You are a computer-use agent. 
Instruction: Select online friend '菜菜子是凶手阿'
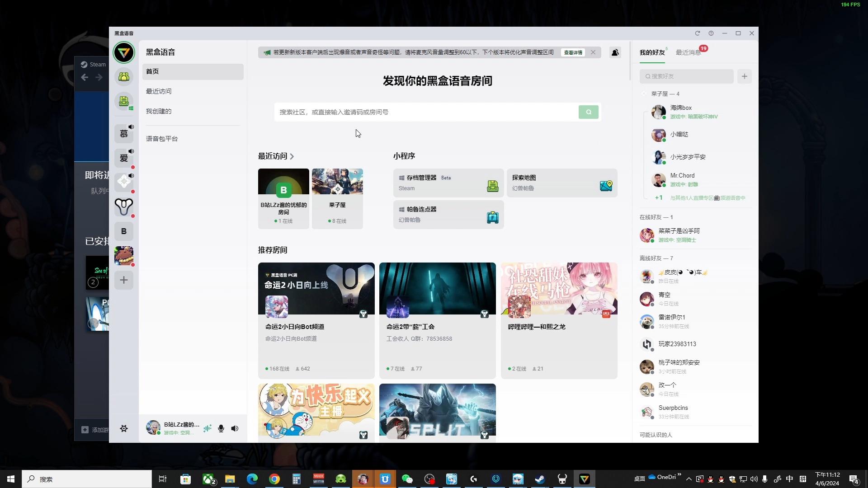(695, 235)
